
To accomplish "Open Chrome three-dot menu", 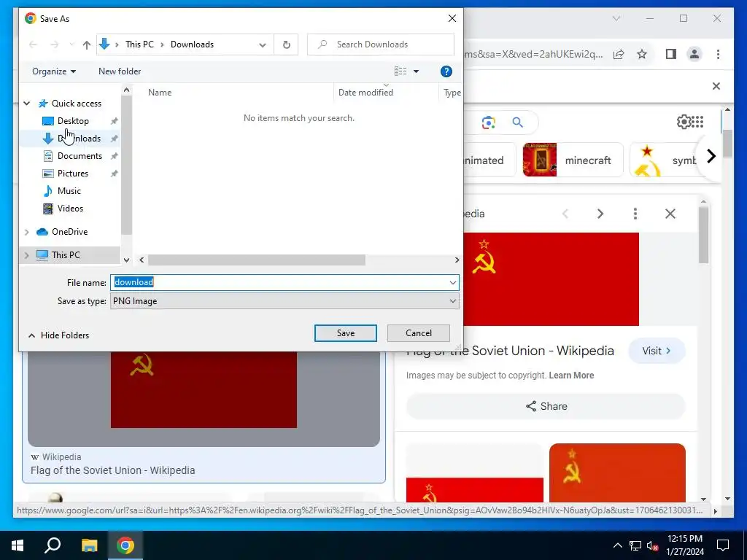I will (718, 54).
